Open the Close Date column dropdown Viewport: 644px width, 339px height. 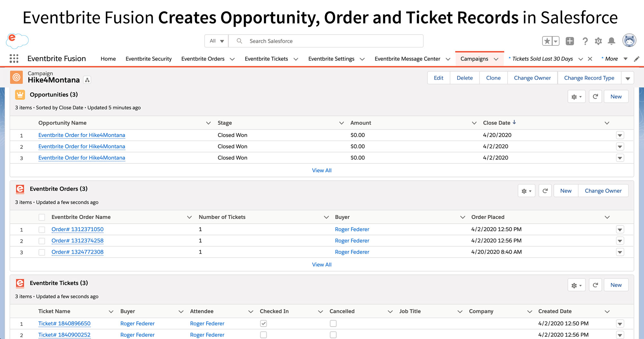pyautogui.click(x=607, y=123)
